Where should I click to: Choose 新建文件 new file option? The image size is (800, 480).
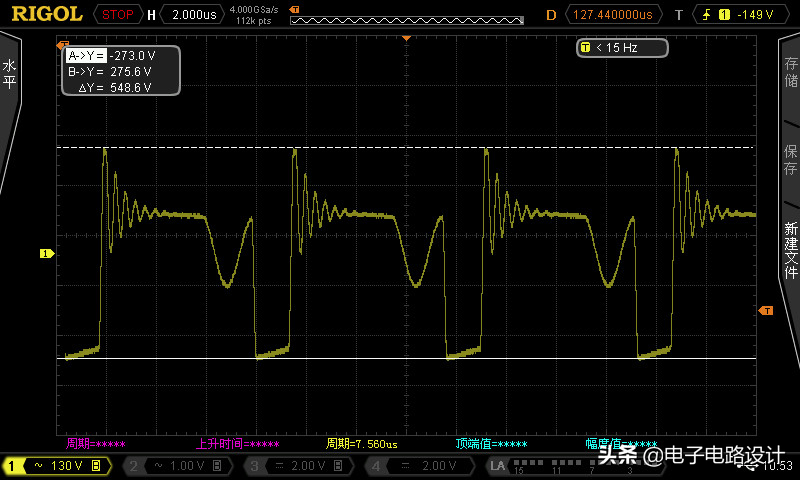(790, 250)
